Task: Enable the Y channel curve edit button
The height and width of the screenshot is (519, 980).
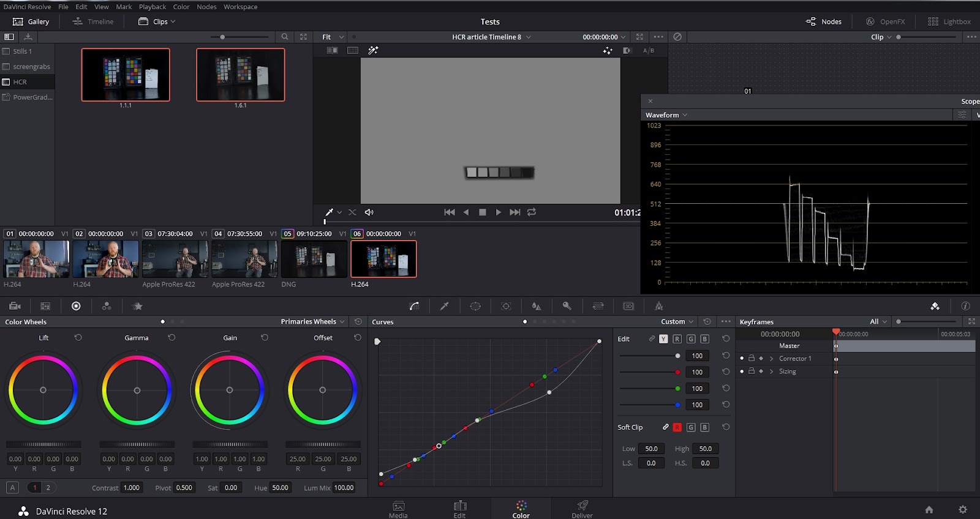Action: point(663,339)
